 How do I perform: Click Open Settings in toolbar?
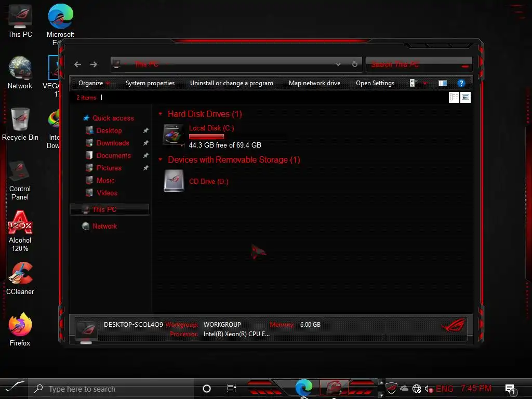[x=375, y=83]
